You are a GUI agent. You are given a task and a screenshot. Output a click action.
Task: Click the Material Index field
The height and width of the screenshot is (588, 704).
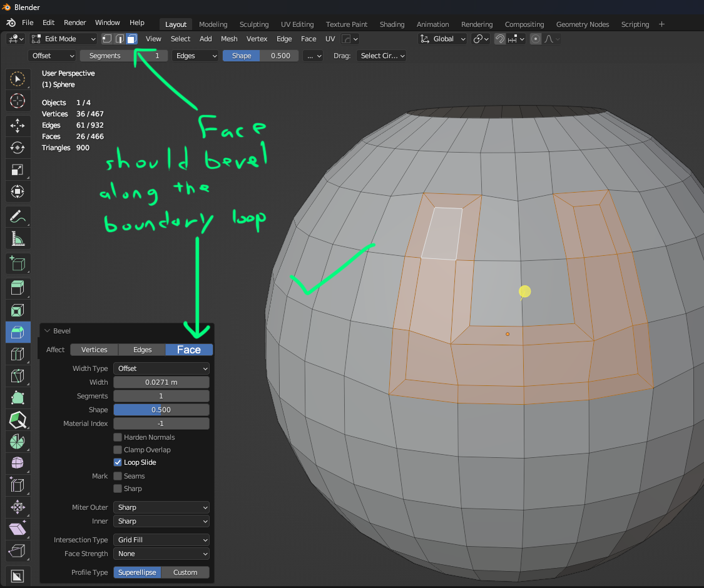pos(161,423)
